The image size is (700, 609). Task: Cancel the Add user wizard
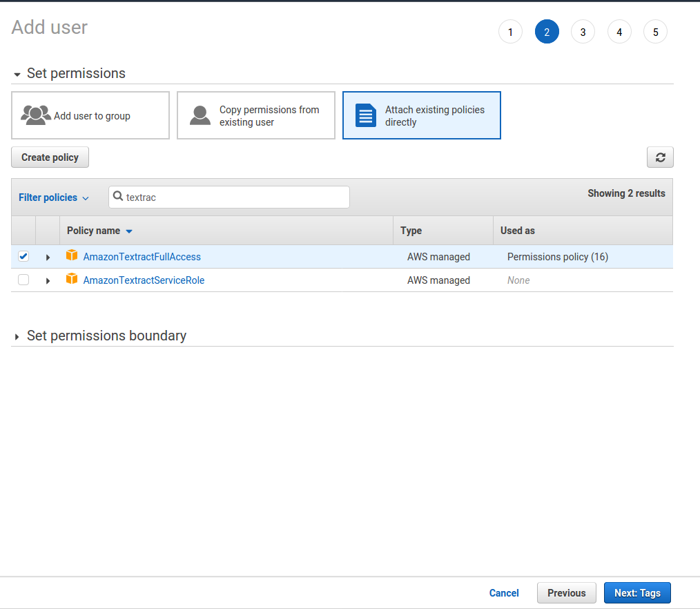point(504,593)
